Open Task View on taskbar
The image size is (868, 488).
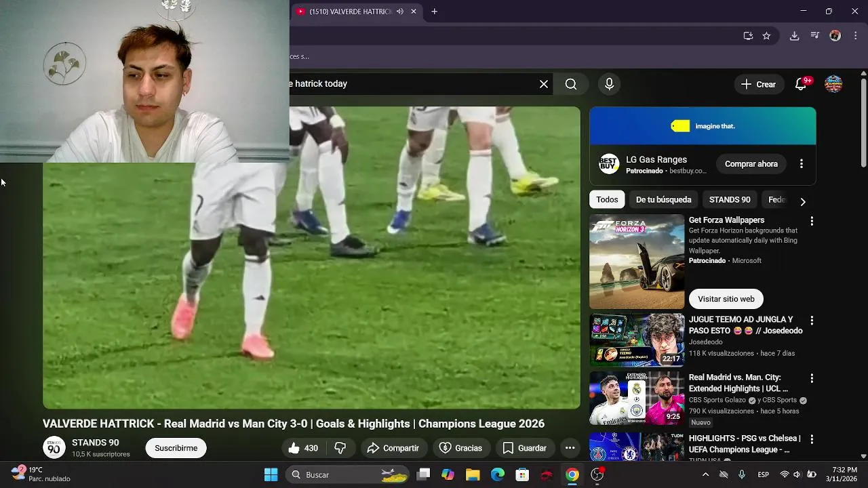point(423,474)
